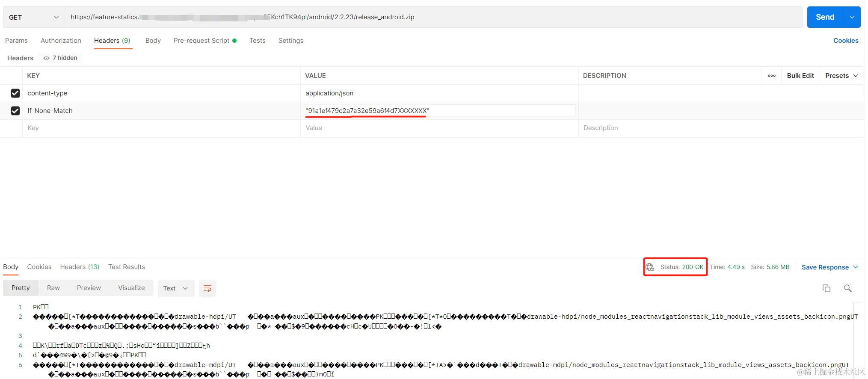Open the Cookies link at top right
868x379 pixels.
[x=846, y=41]
